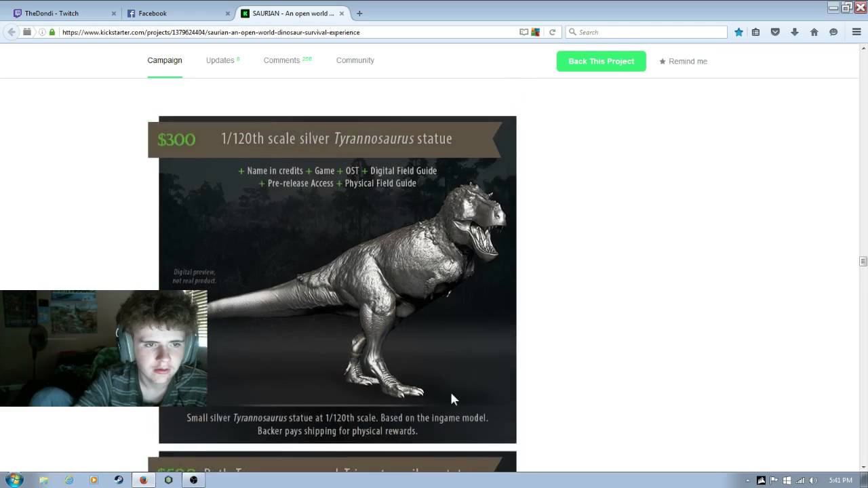Open Windows Media Player from taskbar
Screen dimensions: 868x488
coord(94,480)
